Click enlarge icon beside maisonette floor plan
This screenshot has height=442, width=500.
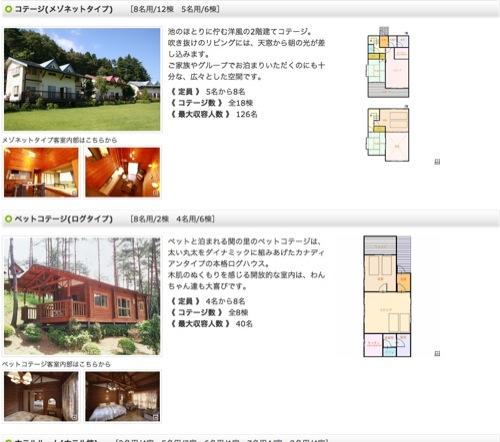(x=437, y=162)
